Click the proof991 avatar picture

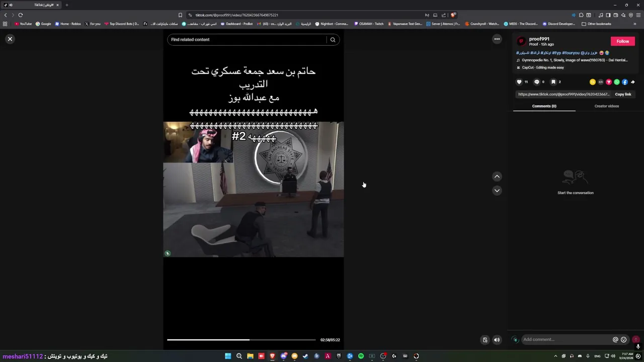(521, 41)
